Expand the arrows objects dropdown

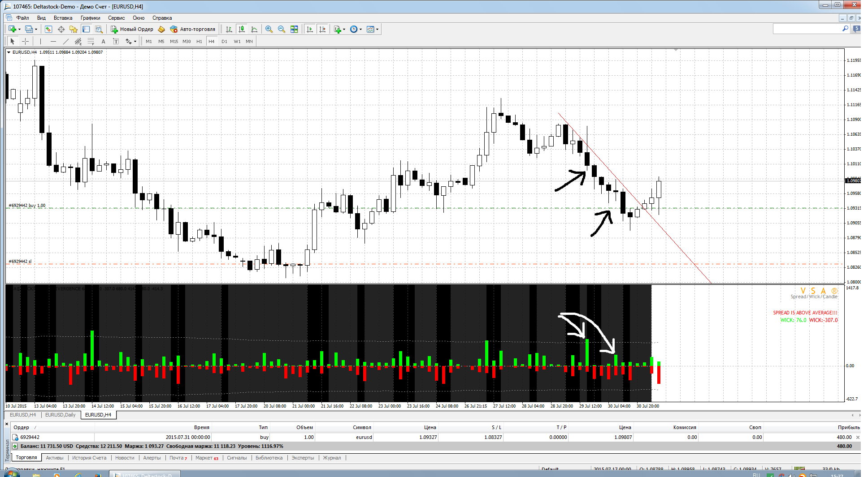pos(135,42)
